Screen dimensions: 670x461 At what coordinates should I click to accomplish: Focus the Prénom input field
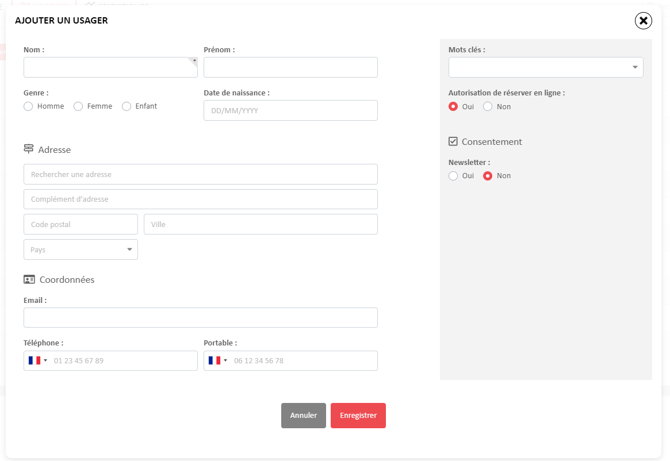(291, 68)
